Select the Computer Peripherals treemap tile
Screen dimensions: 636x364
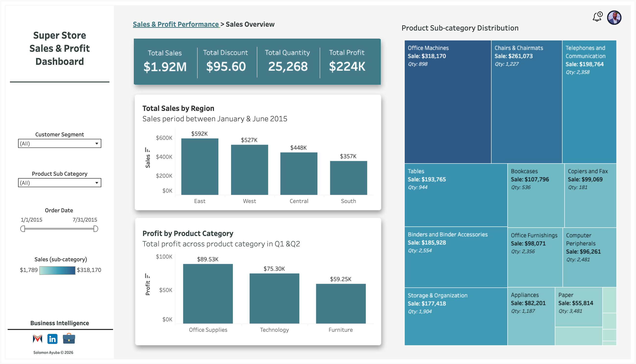[590, 257]
